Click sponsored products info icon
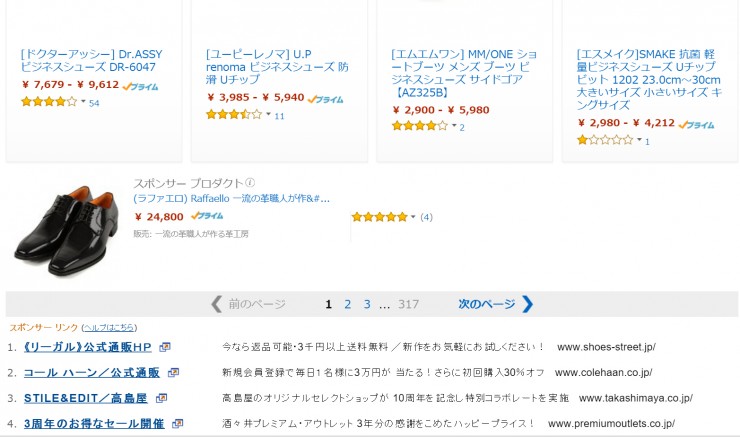 click(x=250, y=182)
